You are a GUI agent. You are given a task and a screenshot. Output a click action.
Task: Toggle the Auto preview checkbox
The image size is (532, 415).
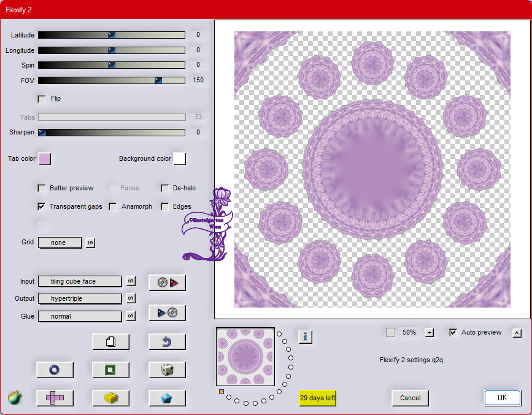(x=453, y=333)
